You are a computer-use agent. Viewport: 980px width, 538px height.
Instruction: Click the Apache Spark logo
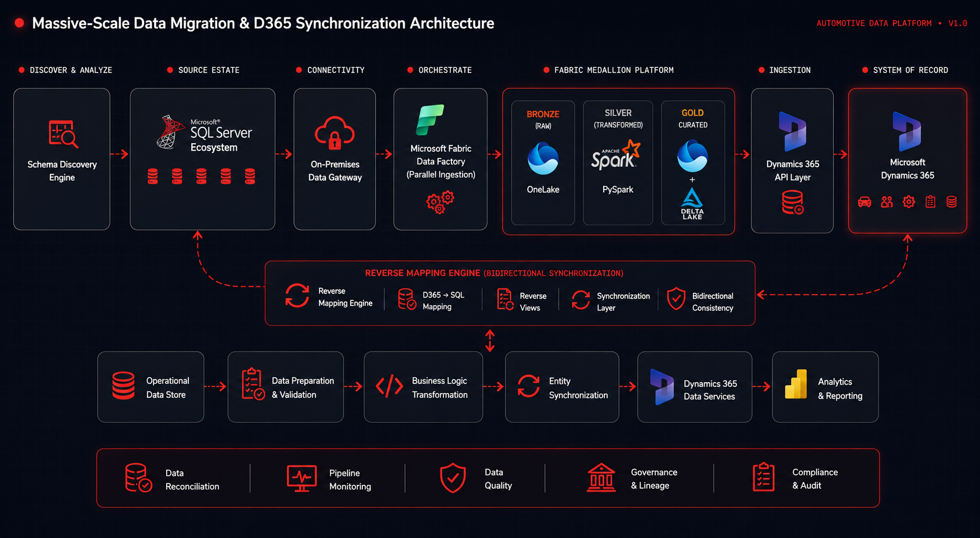tap(616, 155)
